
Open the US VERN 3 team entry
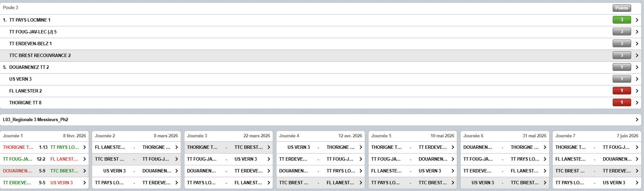tap(20, 79)
